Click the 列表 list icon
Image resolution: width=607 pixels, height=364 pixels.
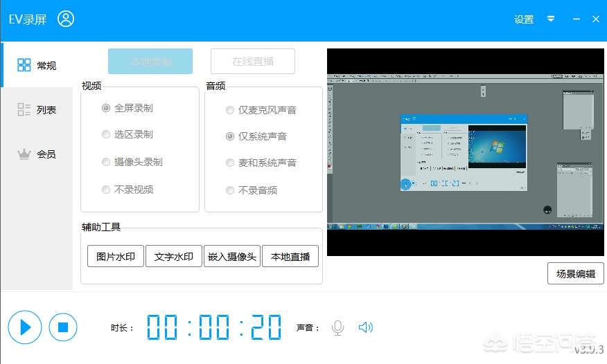click(24, 109)
